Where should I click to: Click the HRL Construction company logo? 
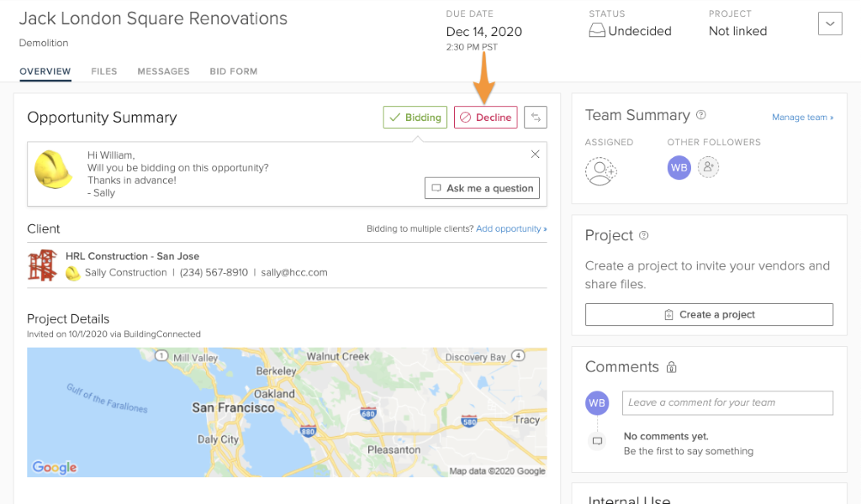click(x=42, y=265)
